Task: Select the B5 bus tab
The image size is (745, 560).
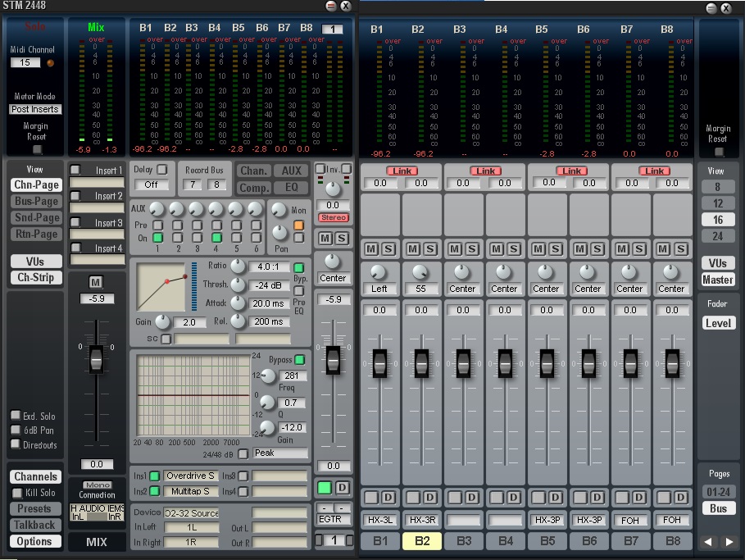Action: (x=547, y=541)
